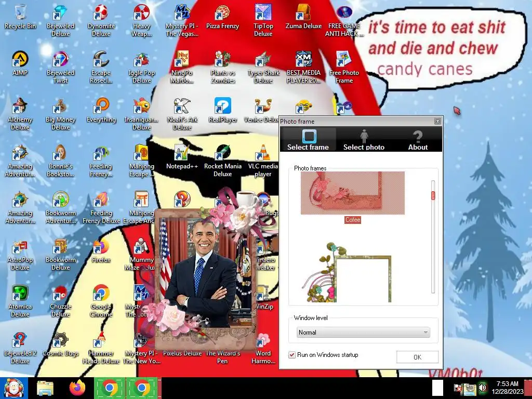
Task: Open Dynomite Deluxe shortcut
Action: click(x=101, y=20)
